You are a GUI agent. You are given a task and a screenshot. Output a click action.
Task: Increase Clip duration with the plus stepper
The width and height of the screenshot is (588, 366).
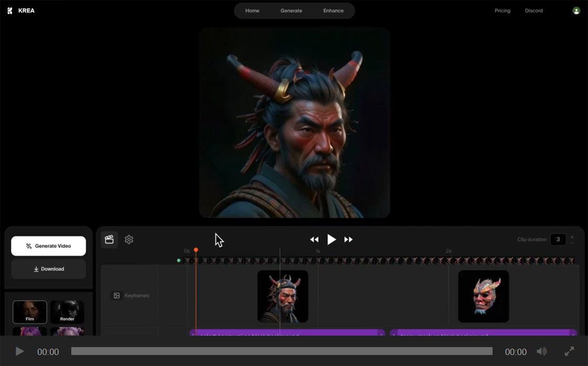(572, 236)
